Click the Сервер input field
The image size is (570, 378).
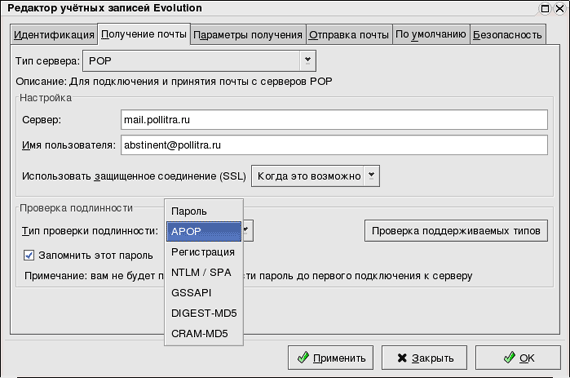pyautogui.click(x=334, y=120)
